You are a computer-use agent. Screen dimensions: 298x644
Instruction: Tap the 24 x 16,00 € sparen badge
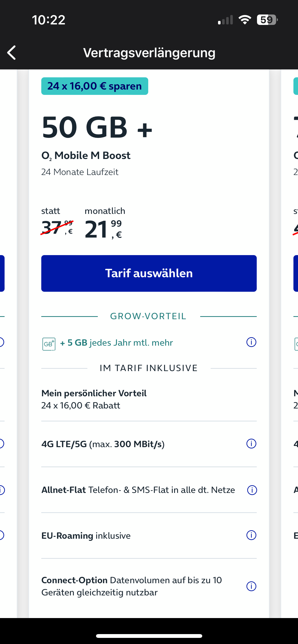(95, 86)
